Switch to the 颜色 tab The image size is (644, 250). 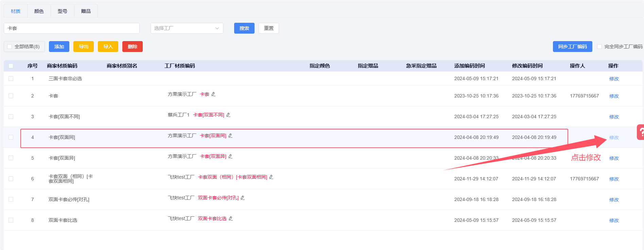pyautogui.click(x=39, y=11)
